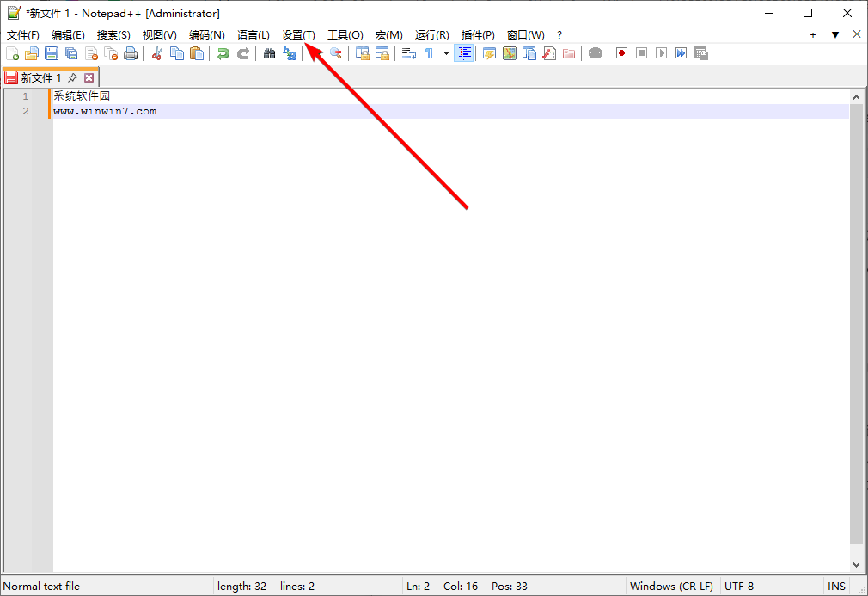Run macro multiple times icon
Screen dimensions: 868x596
[681, 53]
